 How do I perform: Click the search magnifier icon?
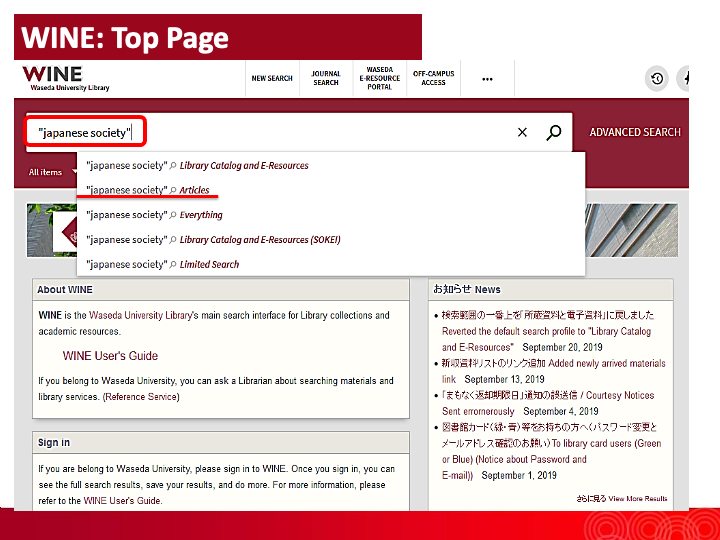pyautogui.click(x=553, y=132)
